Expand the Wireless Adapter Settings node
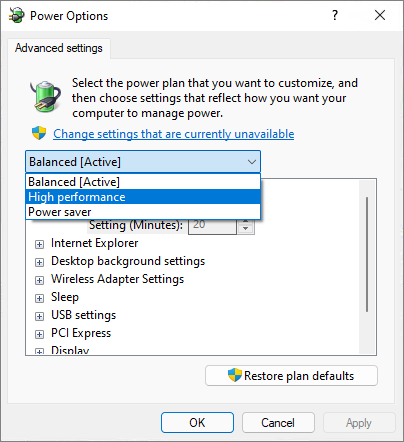The height and width of the screenshot is (442, 404). pyautogui.click(x=39, y=280)
